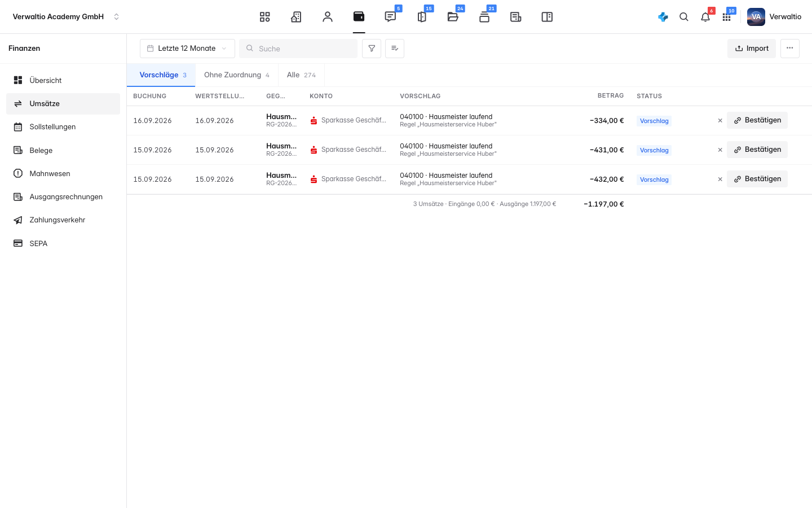Open SEPA in the sidebar
812x508 pixels.
tap(63, 243)
